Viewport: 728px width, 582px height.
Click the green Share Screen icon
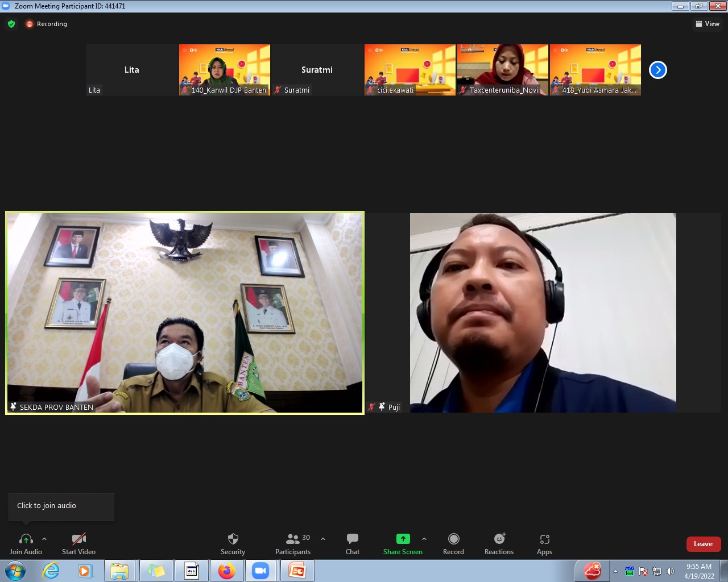click(x=403, y=539)
